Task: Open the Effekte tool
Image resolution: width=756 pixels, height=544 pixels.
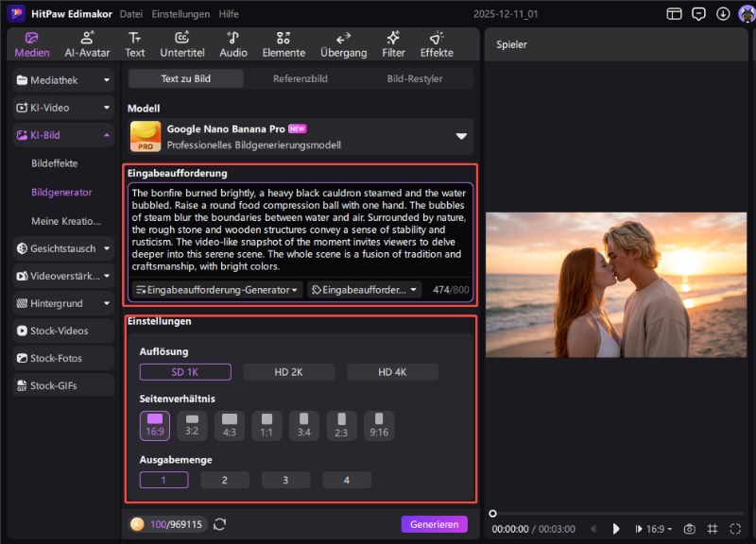Action: pyautogui.click(x=436, y=43)
